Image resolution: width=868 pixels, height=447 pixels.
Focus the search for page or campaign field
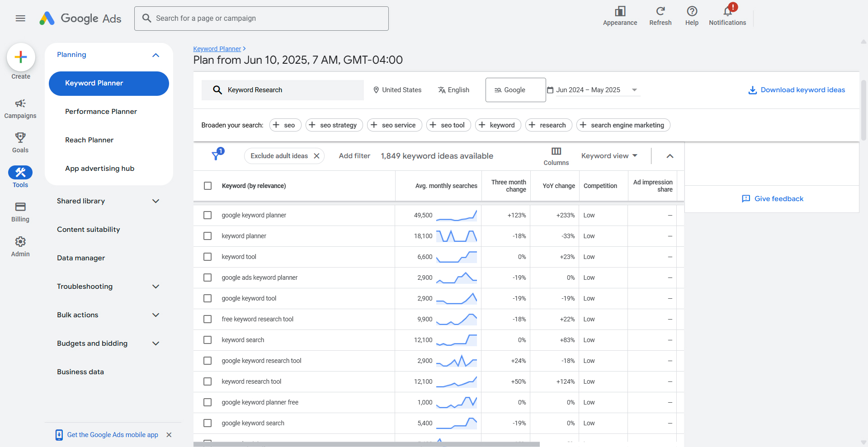(261, 19)
